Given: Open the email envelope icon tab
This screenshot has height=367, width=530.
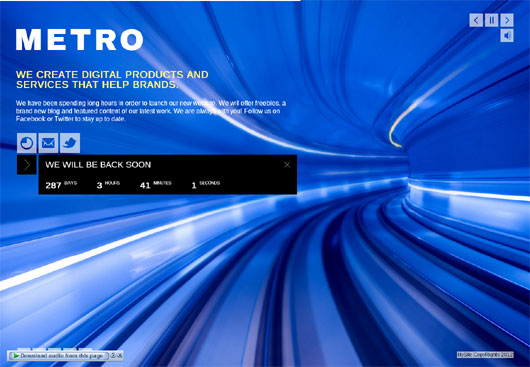Looking at the screenshot, I should (x=48, y=143).
